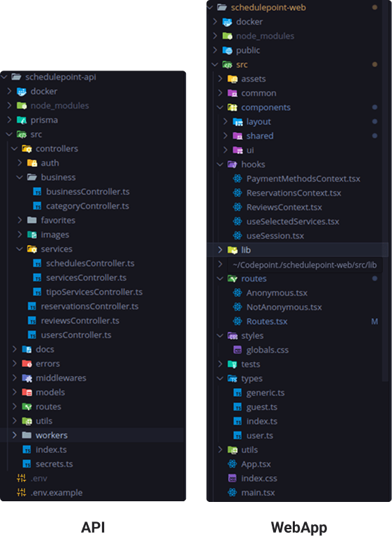Image resolution: width=392 pixels, height=539 pixels.
Task: Open useSession.tsx file
Action: click(275, 236)
